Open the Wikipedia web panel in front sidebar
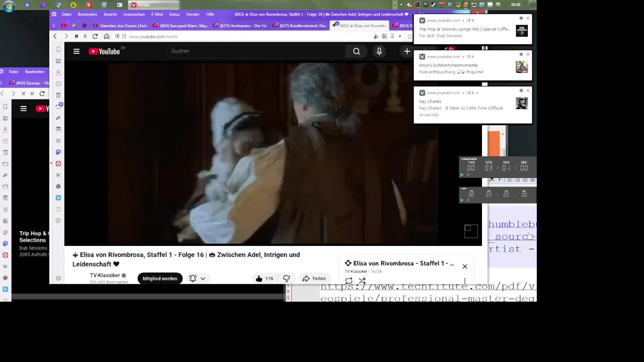Screen dimensions: 644x362 click(58, 175)
